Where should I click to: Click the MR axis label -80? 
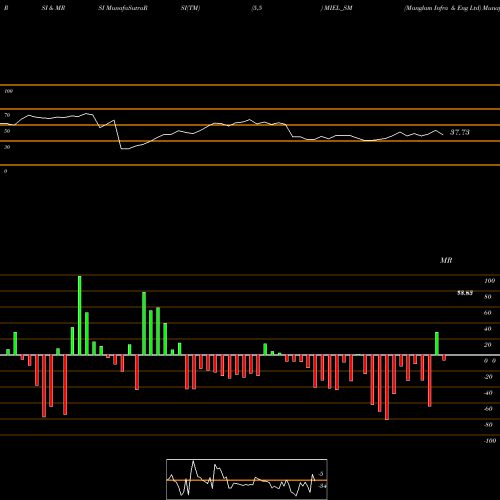(488, 425)
